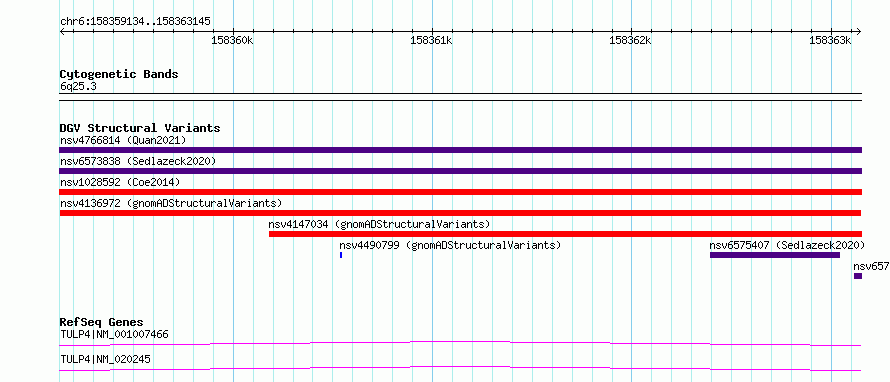Viewport: 890px width, 382px height.
Task: Select the tiny nsv4490799 blue variant marker
Action: pos(341,255)
